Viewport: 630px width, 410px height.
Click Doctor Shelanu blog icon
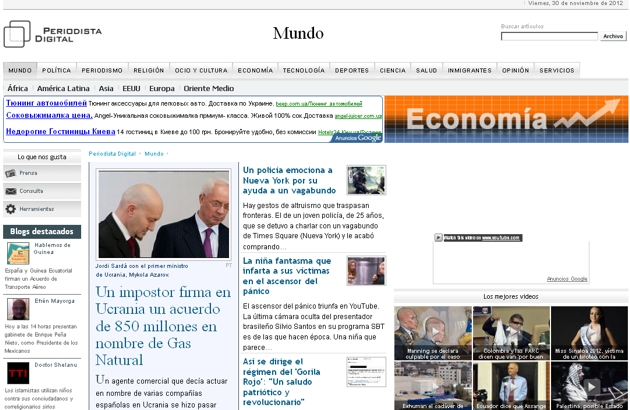18,370
